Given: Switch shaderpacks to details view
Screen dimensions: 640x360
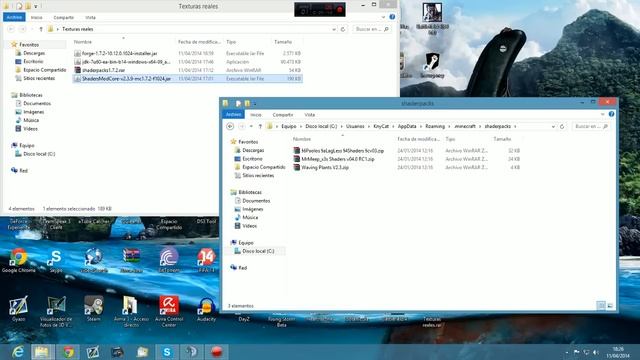Looking at the screenshot, I should tap(601, 305).
